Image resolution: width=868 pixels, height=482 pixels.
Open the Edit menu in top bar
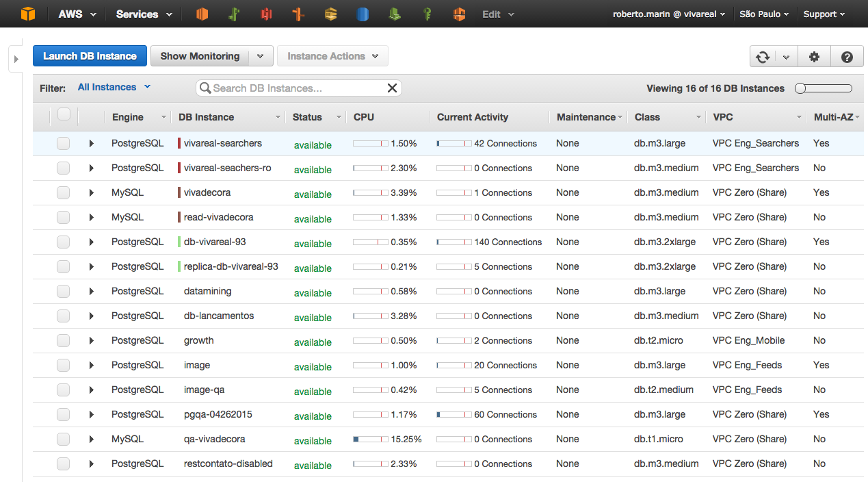[x=497, y=14]
